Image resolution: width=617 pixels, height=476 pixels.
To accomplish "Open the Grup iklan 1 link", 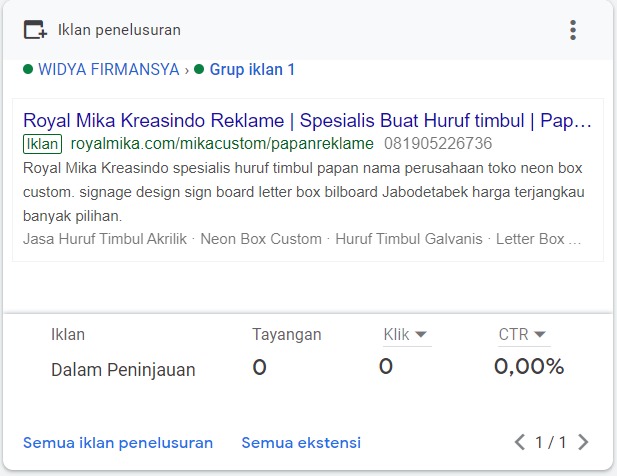I will 252,70.
